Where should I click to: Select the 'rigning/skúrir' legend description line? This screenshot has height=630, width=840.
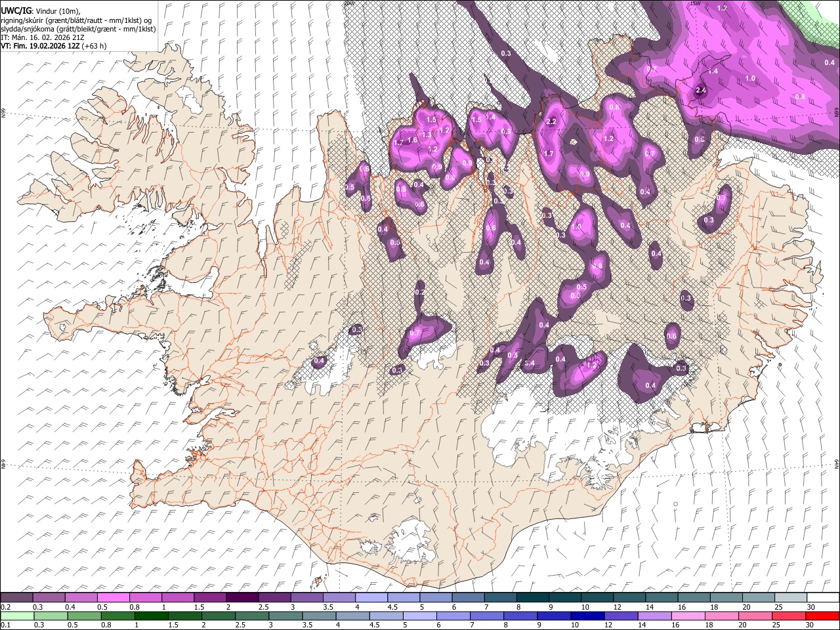76,20
